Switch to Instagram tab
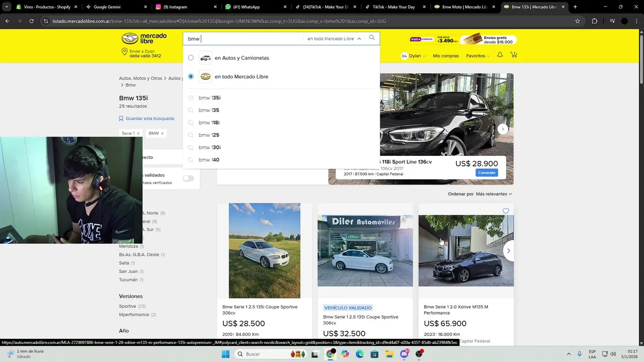Viewport: 644px width, 362px height. coord(185,7)
